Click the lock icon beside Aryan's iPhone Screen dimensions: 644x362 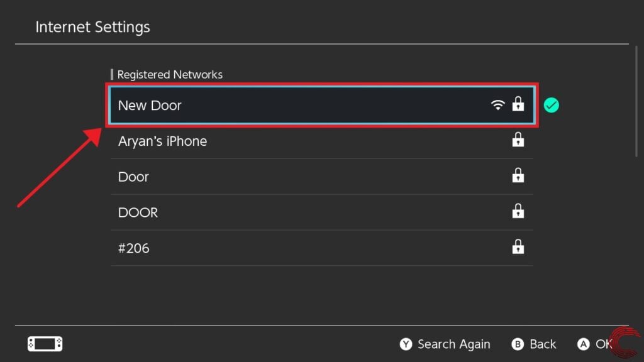coord(518,140)
